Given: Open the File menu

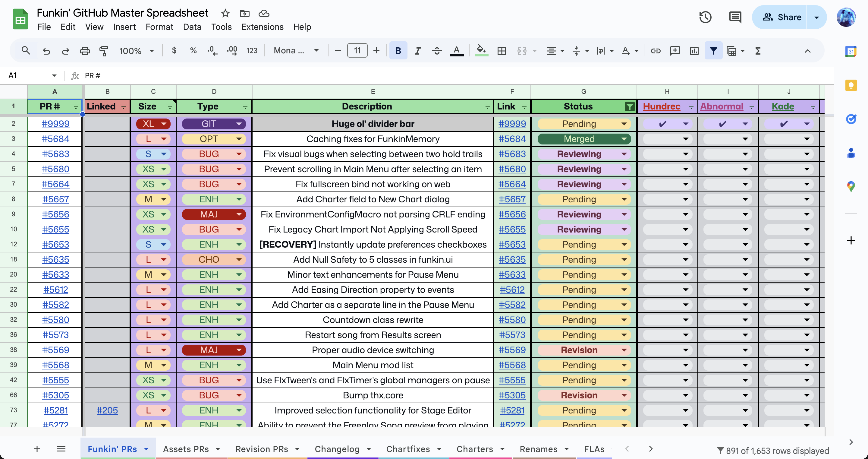Looking at the screenshot, I should (x=44, y=27).
